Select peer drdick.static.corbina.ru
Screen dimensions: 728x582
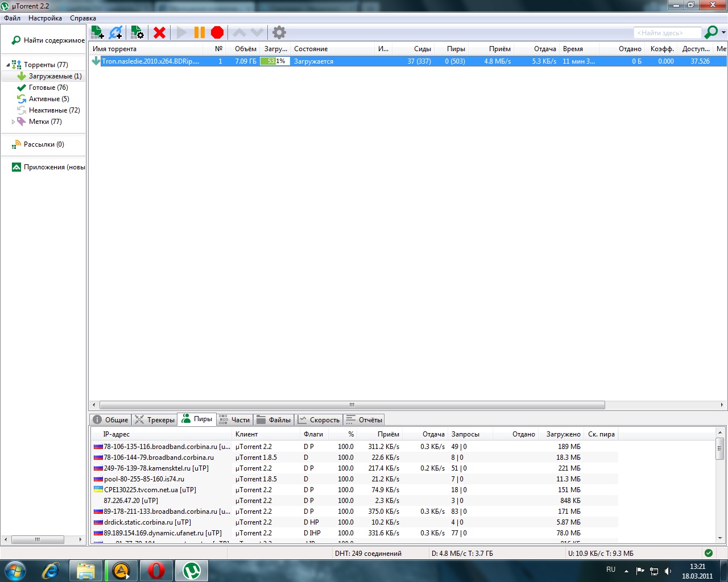[354, 522]
